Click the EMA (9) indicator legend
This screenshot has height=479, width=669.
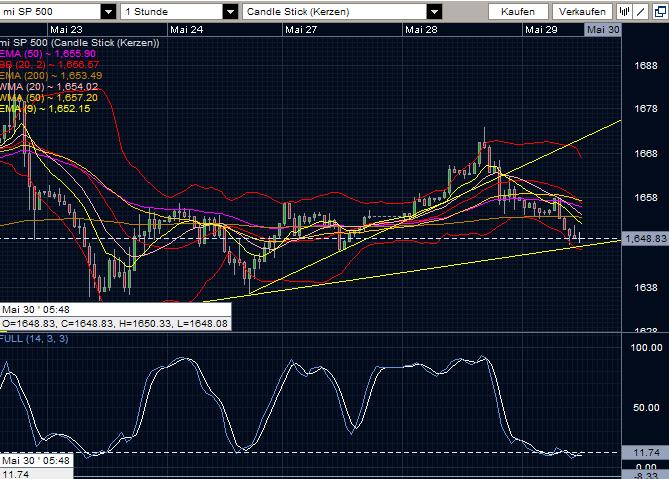tap(45, 109)
